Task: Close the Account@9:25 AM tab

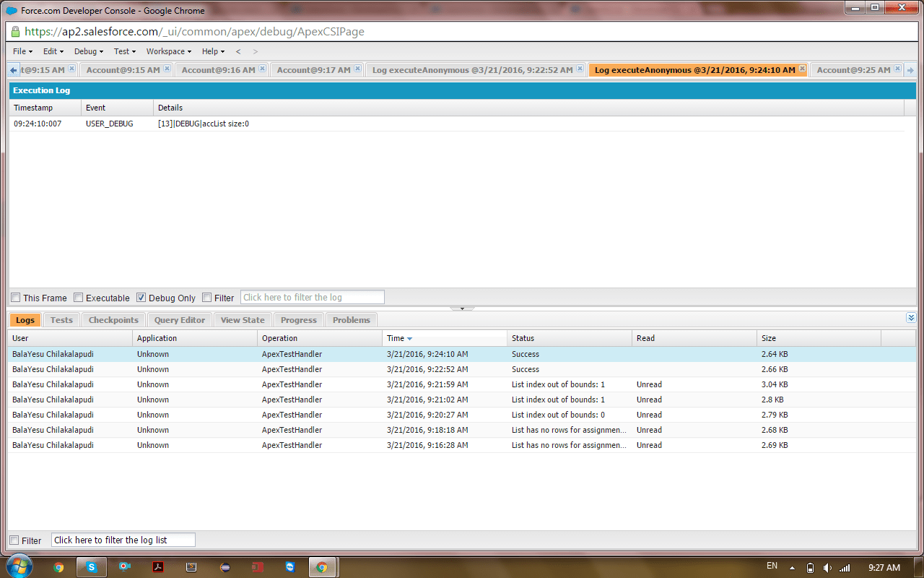Action: pos(897,69)
